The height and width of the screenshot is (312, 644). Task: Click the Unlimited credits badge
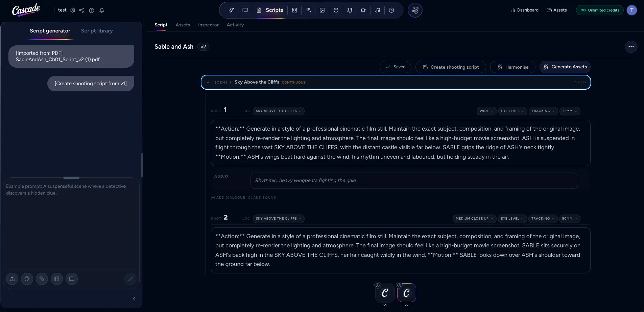click(600, 10)
